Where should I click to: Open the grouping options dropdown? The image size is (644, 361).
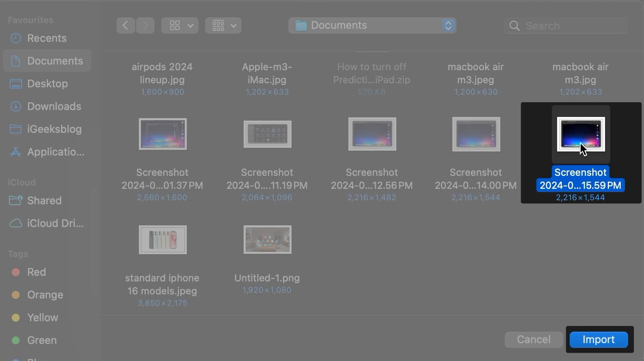coord(223,26)
